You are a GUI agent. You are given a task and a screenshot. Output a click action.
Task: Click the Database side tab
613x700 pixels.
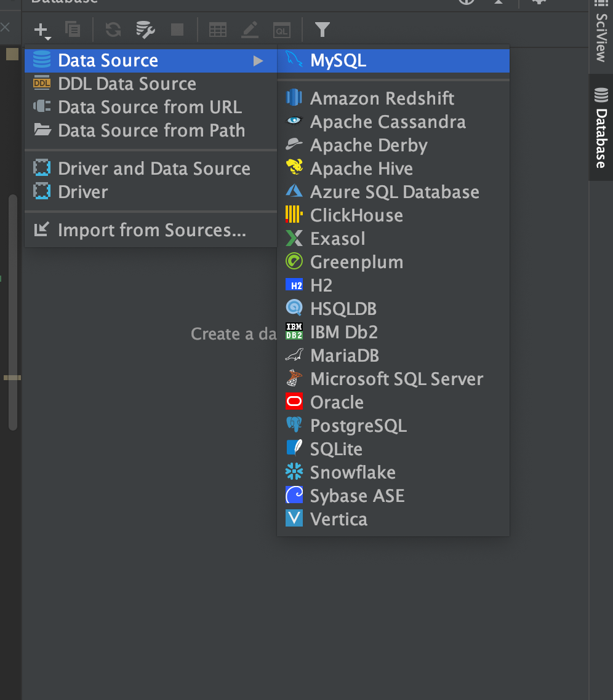click(601, 128)
